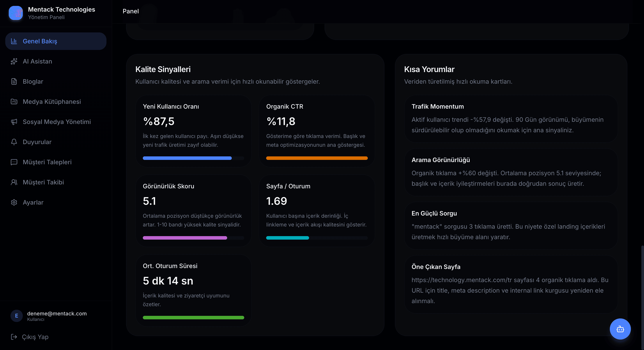Click the 5 dk 14 sn value
The image size is (644, 350).
[x=168, y=281]
